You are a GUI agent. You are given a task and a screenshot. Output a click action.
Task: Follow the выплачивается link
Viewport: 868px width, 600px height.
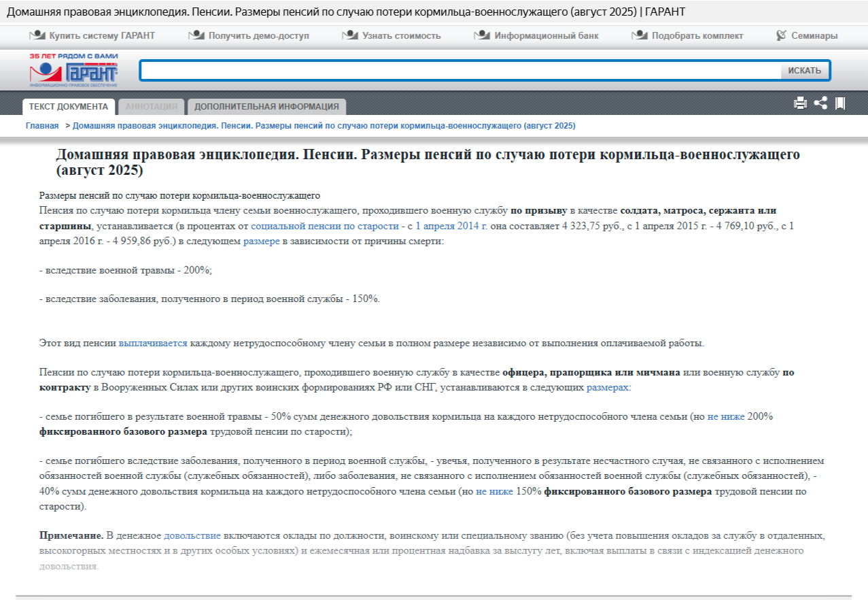[153, 343]
